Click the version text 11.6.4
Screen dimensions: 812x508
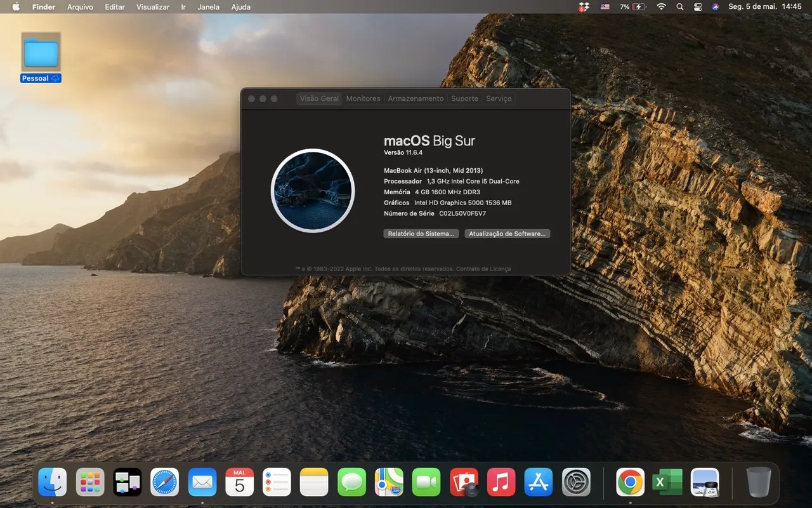pyautogui.click(x=414, y=153)
